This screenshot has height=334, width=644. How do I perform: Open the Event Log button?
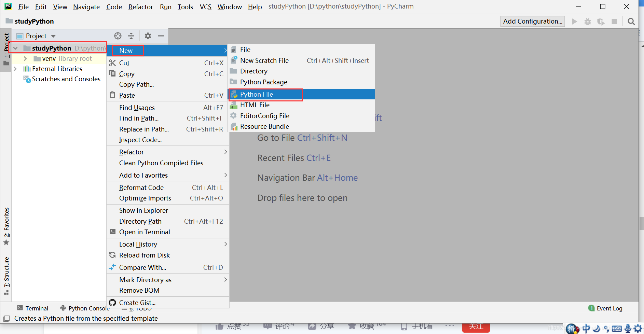tap(605, 308)
